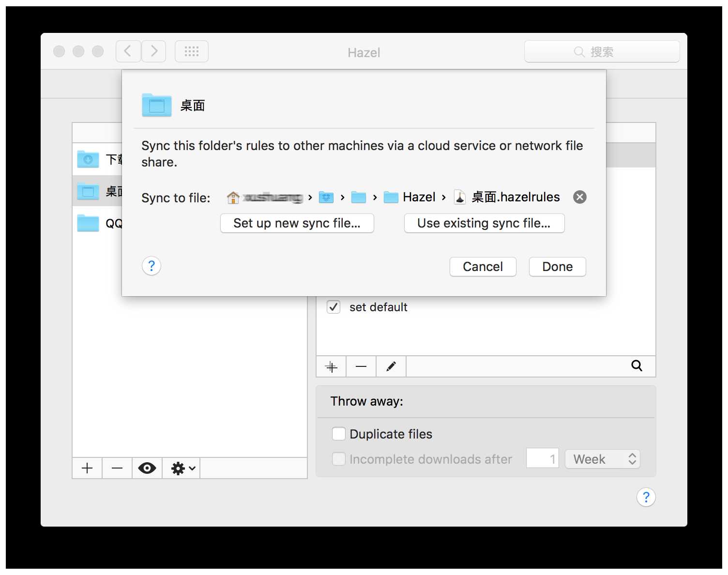The image size is (728, 575).
Task: Click the second folder icon in the sync path
Action: [359, 197]
